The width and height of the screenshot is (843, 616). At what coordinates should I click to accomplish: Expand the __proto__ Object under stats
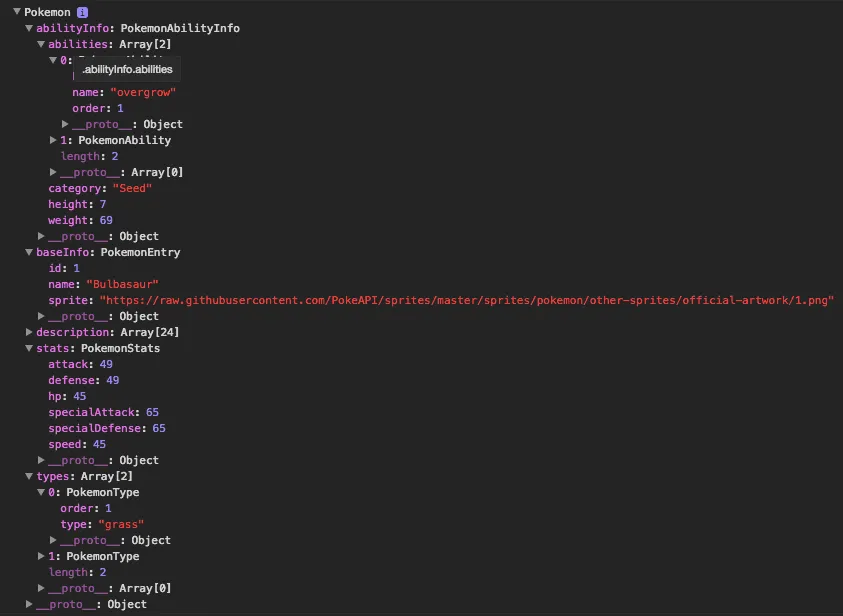pos(40,460)
